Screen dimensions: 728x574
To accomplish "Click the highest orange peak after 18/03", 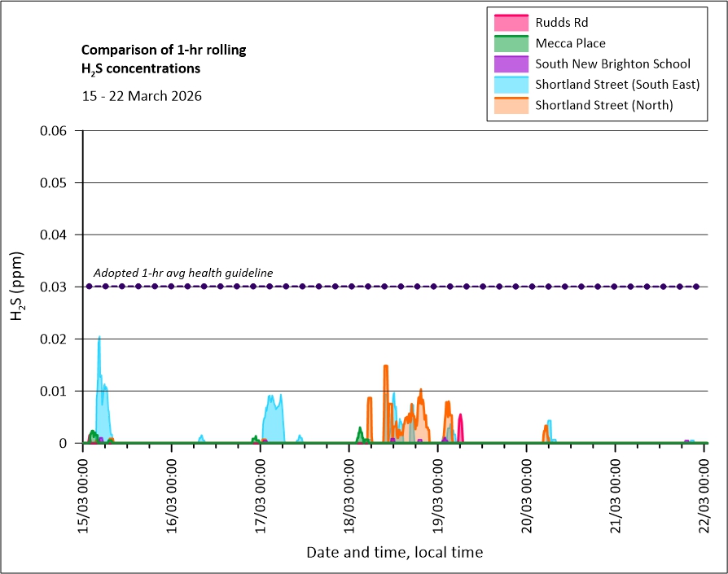I will 385,367.
